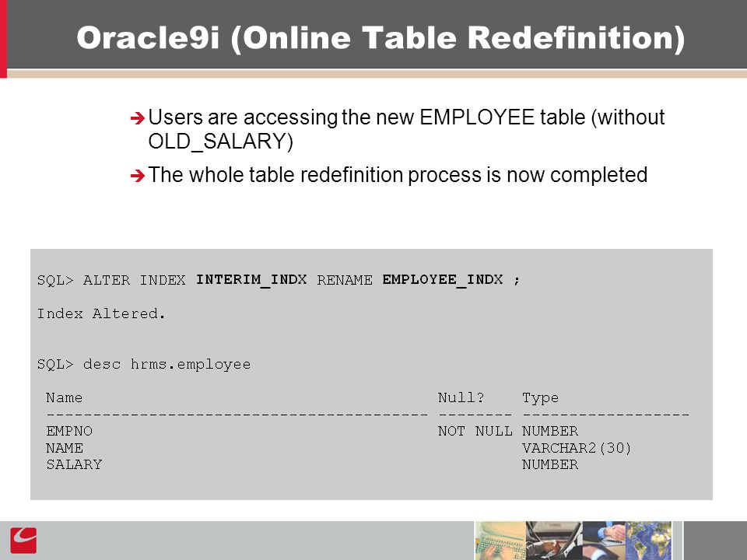
Task: Click the word 'RENAME' in SQL command
Action: tap(345, 280)
